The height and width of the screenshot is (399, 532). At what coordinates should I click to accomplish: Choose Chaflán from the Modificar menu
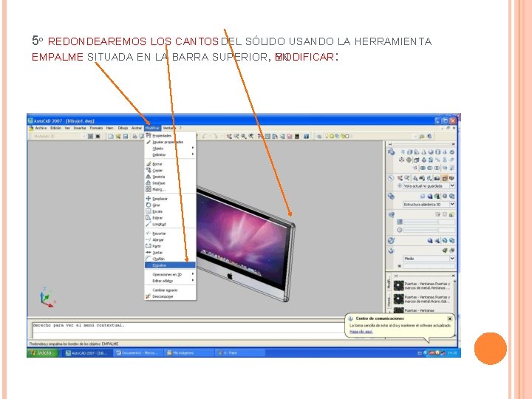click(170, 259)
